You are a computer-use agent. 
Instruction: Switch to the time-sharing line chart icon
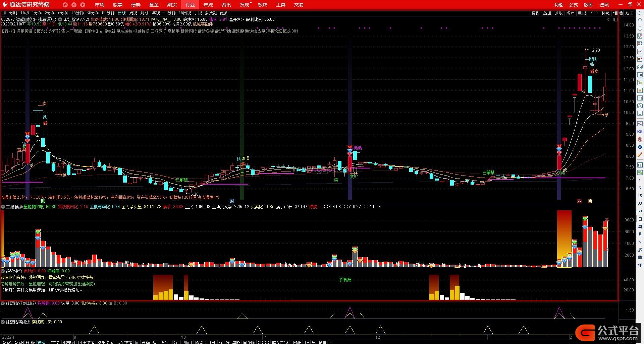pyautogui.click(x=640, y=52)
